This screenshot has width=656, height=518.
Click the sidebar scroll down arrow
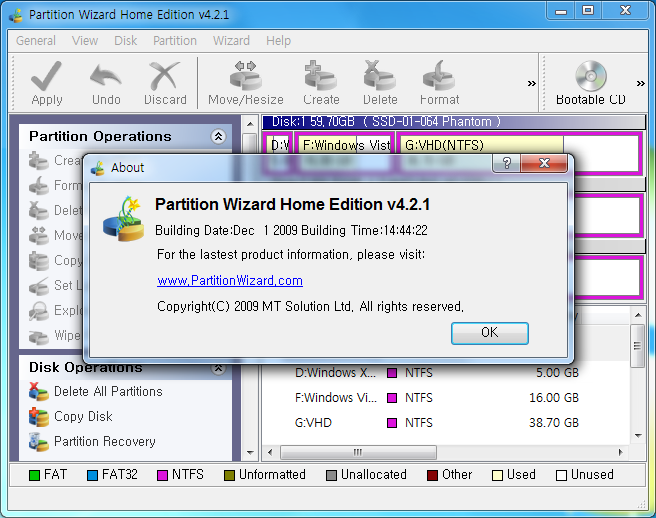(x=250, y=453)
